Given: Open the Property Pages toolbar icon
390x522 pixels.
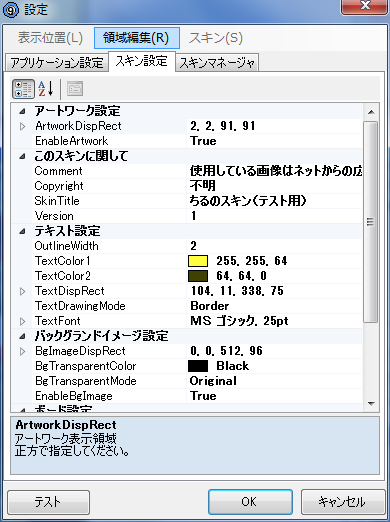Looking at the screenshot, I should click(75, 89).
